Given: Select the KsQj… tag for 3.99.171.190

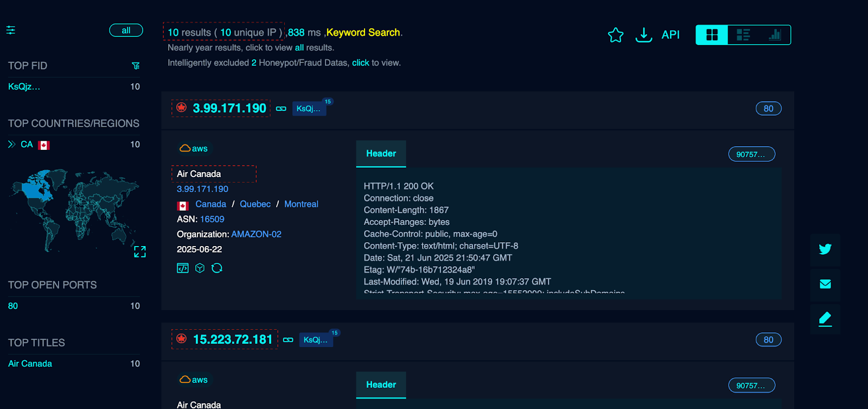Looking at the screenshot, I should 309,109.
